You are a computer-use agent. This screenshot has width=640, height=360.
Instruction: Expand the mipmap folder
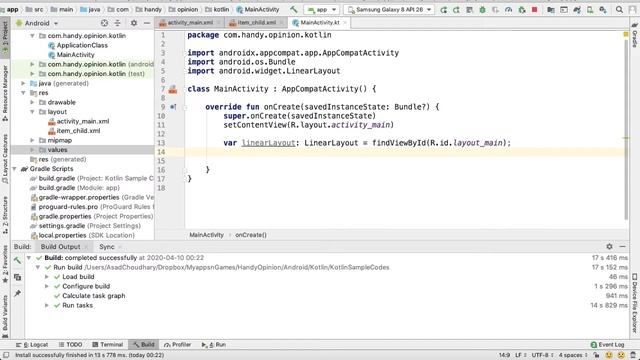tap(32, 140)
